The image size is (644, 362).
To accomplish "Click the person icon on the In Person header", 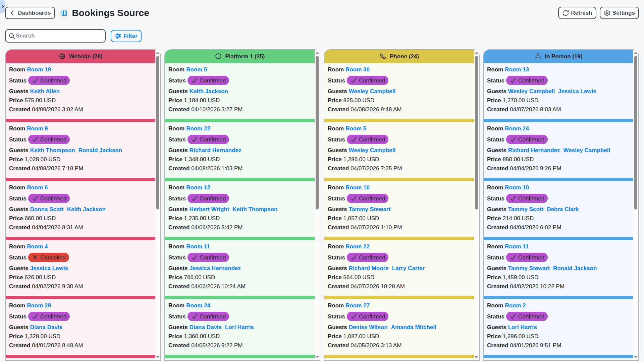I will point(538,56).
